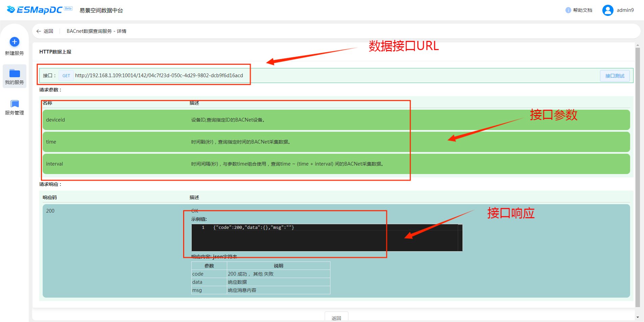The height and width of the screenshot is (322, 644).
Task: Click the top 返回 link text
Action: 48,31
